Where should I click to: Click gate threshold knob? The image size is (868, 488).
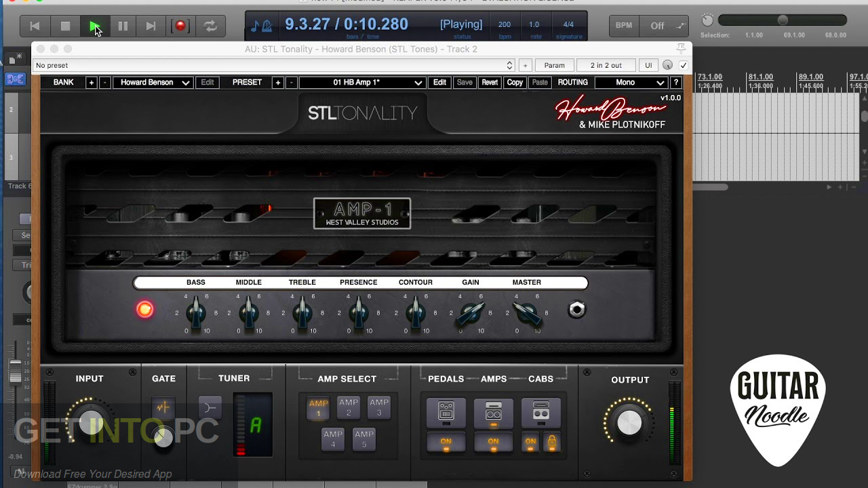click(163, 437)
